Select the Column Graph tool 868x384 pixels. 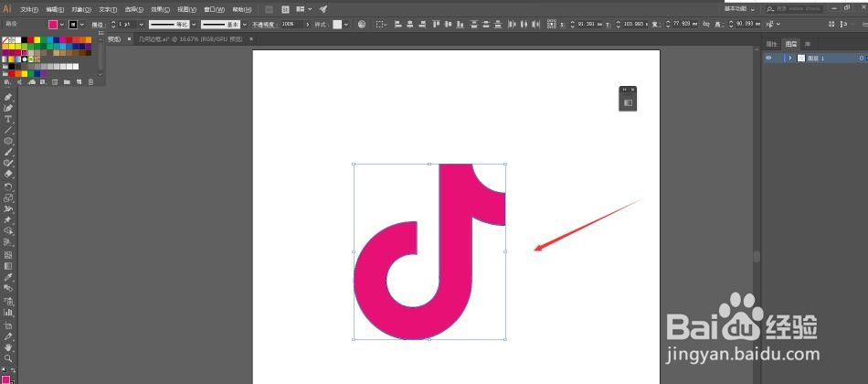point(7,312)
